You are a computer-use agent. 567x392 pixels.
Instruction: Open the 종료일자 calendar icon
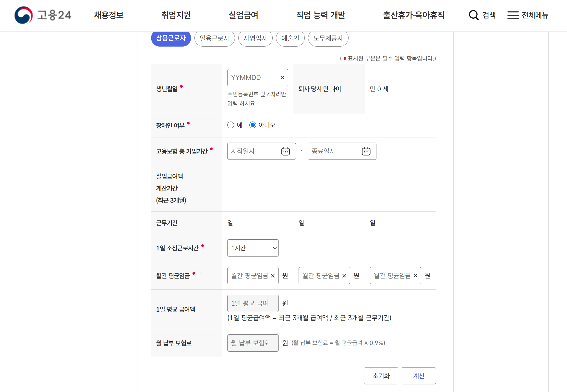pos(366,151)
